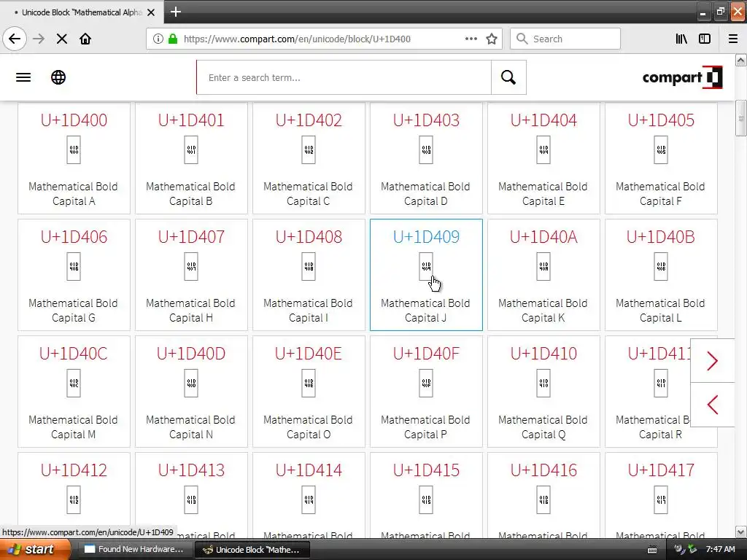Screen dimensions: 747x560
Task: Open U+1D408 Mathematical Bold Capital I
Action: click(309, 275)
